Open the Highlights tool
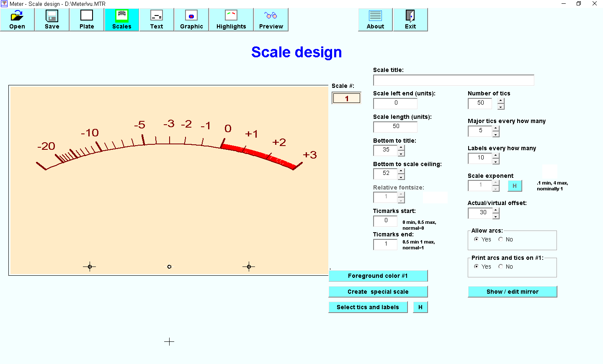Screen dimensions: 603x364 click(x=231, y=20)
